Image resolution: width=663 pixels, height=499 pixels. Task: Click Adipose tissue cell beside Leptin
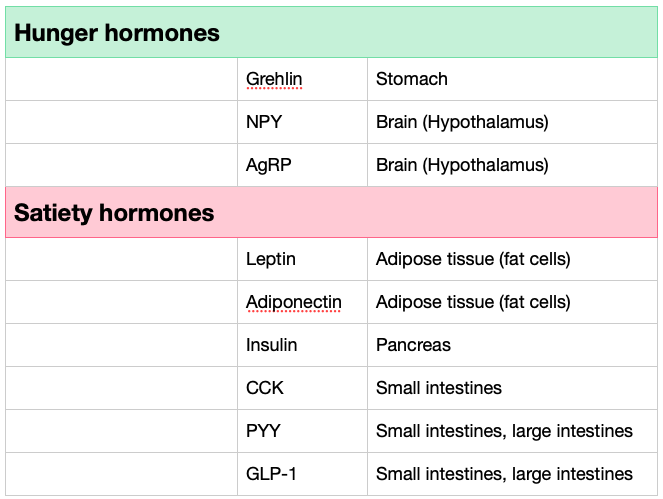[512, 259]
